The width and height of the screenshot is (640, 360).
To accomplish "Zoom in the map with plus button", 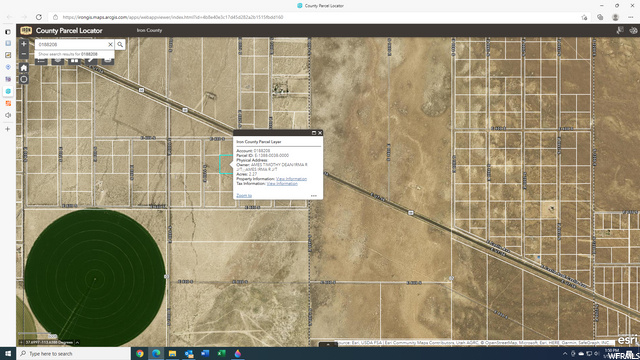I will pos(24,44).
